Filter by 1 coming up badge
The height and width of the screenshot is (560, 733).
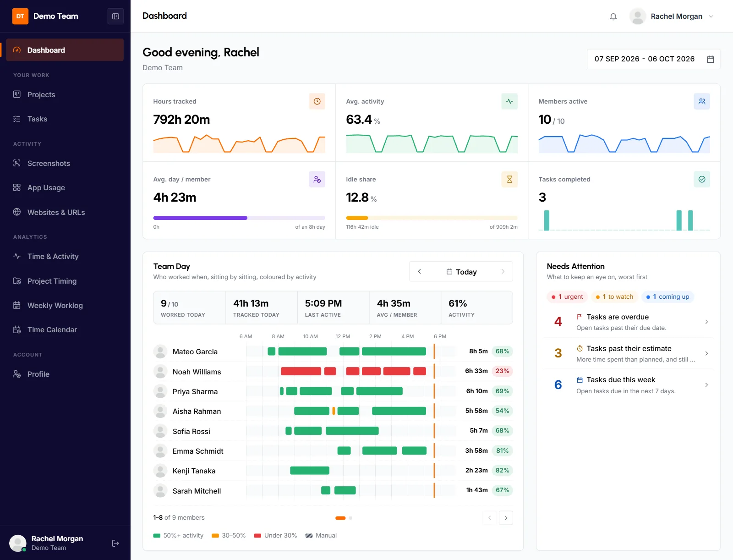667,297
